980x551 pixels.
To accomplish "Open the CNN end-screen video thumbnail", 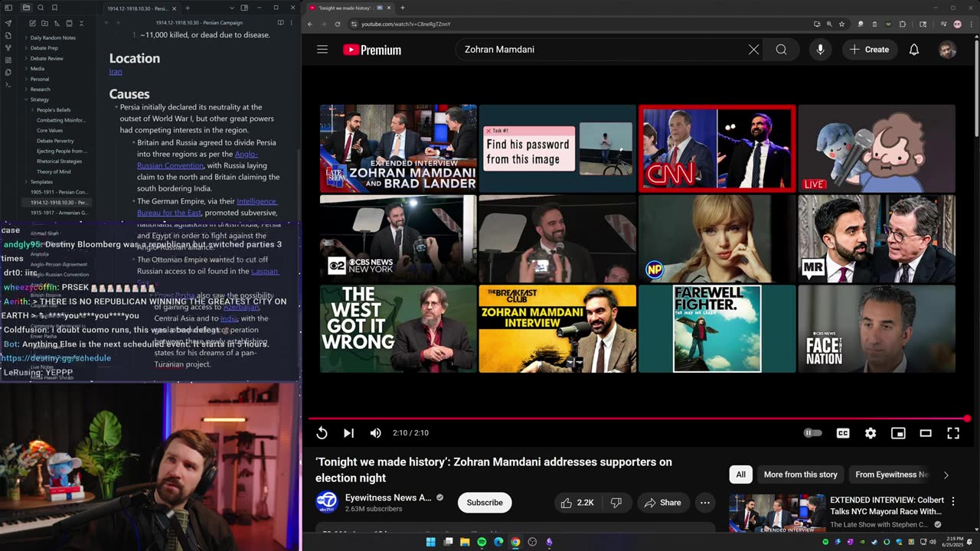I will pyautogui.click(x=717, y=148).
